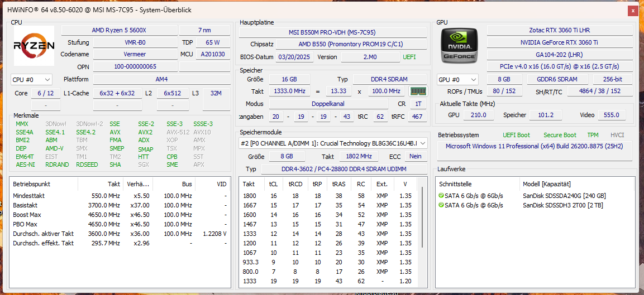This screenshot has width=644, height=295.
Task: Click the DDR4 SDRAM memory type field
Action: tap(390, 79)
